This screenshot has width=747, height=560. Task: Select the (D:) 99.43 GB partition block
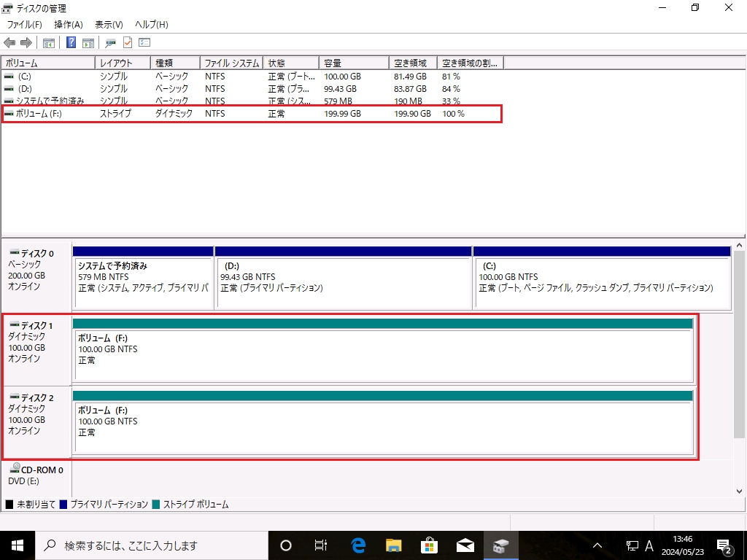click(344, 278)
